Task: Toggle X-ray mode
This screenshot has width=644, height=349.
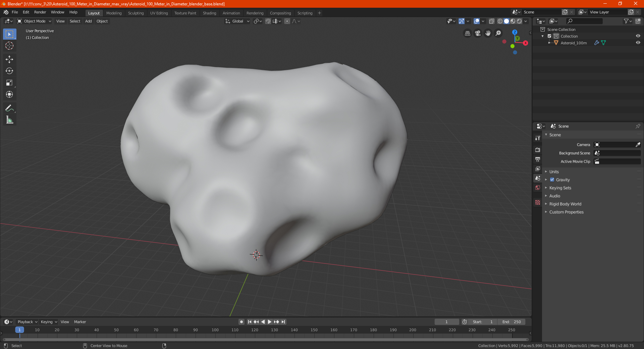Action: point(491,21)
